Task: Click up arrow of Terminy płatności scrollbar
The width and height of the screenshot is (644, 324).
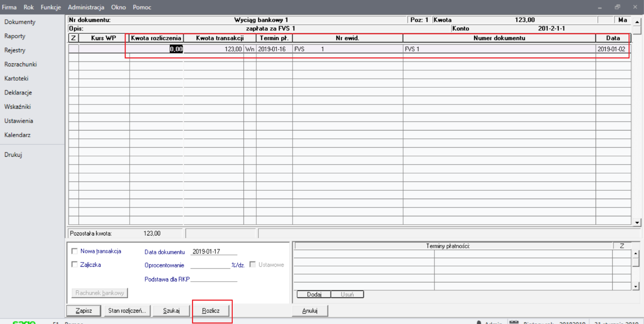Action: [x=635, y=254]
